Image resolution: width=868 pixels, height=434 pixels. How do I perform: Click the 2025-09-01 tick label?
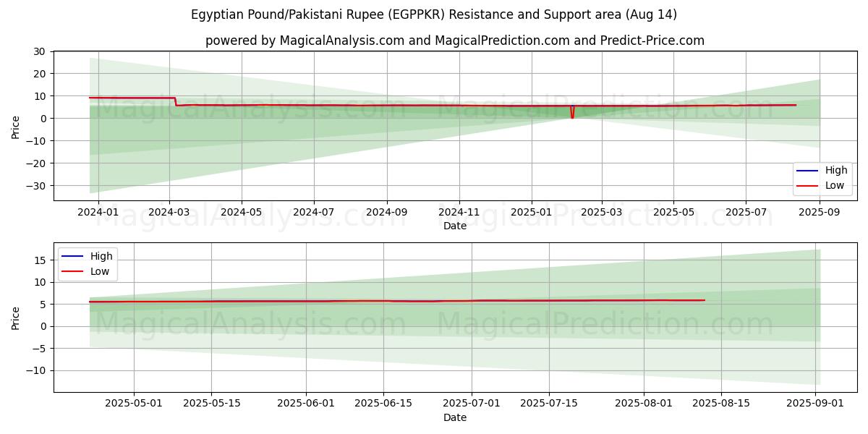tap(817, 404)
